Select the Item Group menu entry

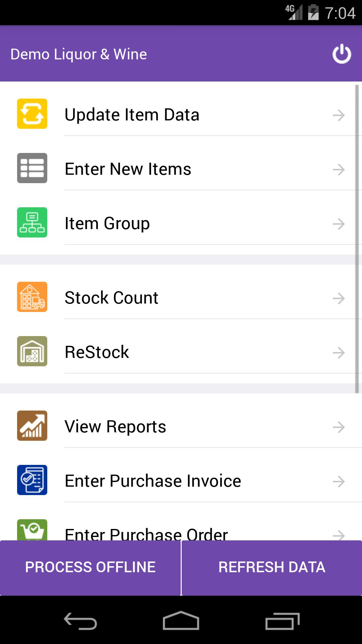point(107,223)
